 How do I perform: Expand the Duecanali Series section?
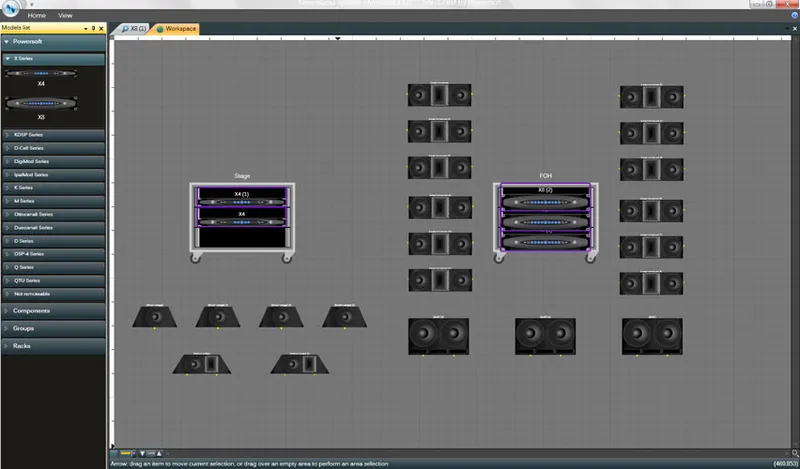point(53,228)
